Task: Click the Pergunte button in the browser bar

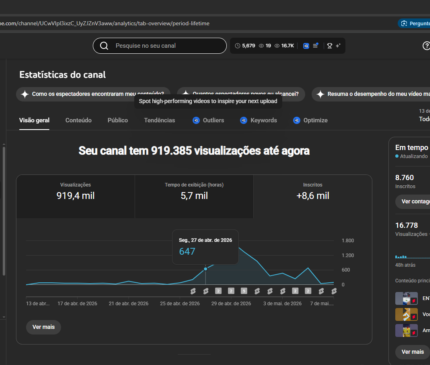Action: click(414, 23)
